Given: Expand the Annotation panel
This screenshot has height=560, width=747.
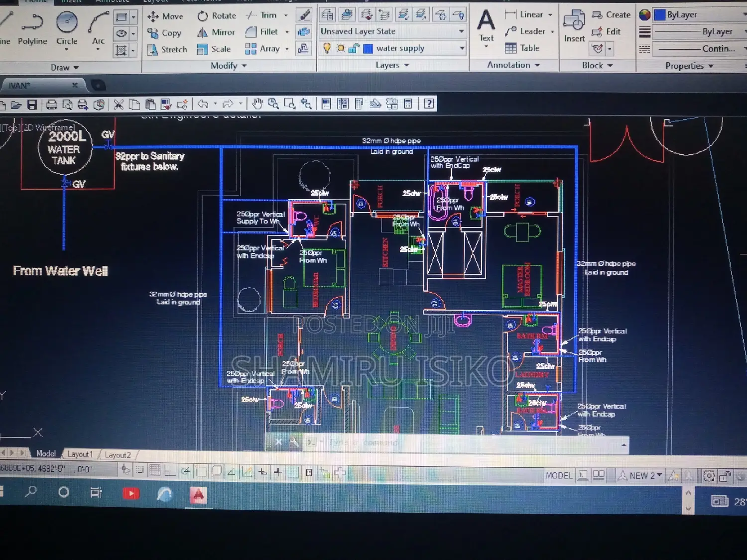Looking at the screenshot, I should coord(513,65).
